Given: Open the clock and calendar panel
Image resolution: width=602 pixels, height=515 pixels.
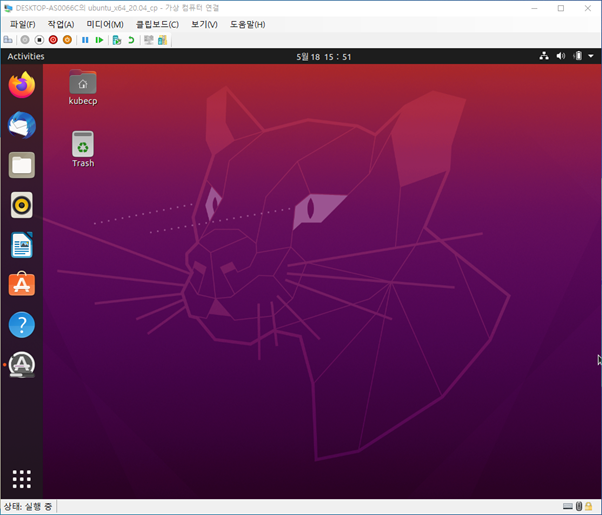Looking at the screenshot, I should click(x=324, y=57).
